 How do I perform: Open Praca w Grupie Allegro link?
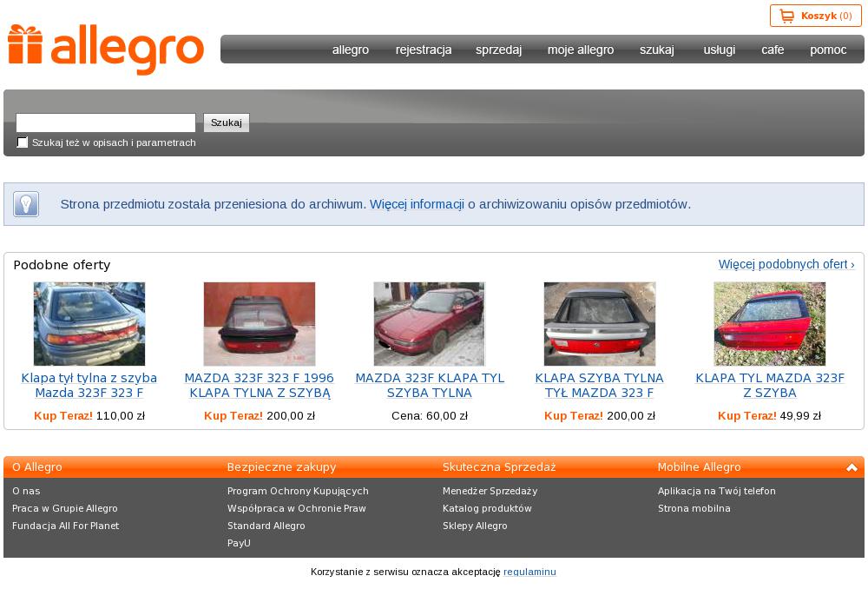coord(65,508)
